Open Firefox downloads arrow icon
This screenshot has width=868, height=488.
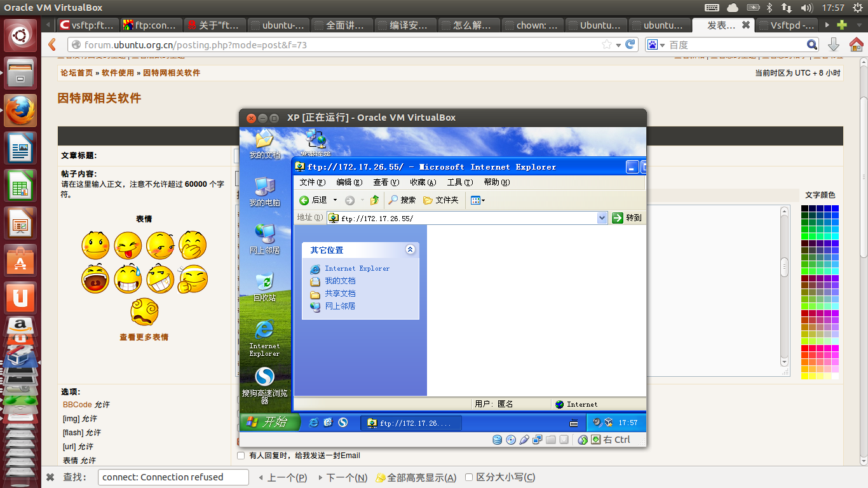pos(834,44)
